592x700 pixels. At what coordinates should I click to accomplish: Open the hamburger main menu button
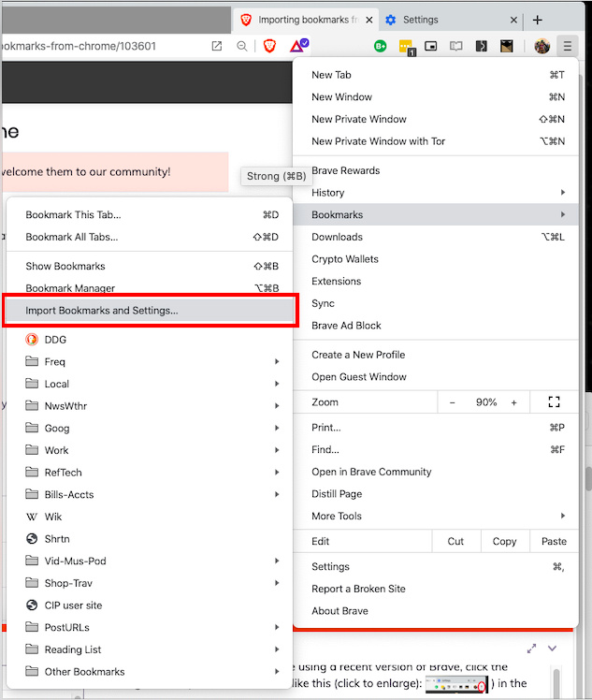[x=567, y=46]
